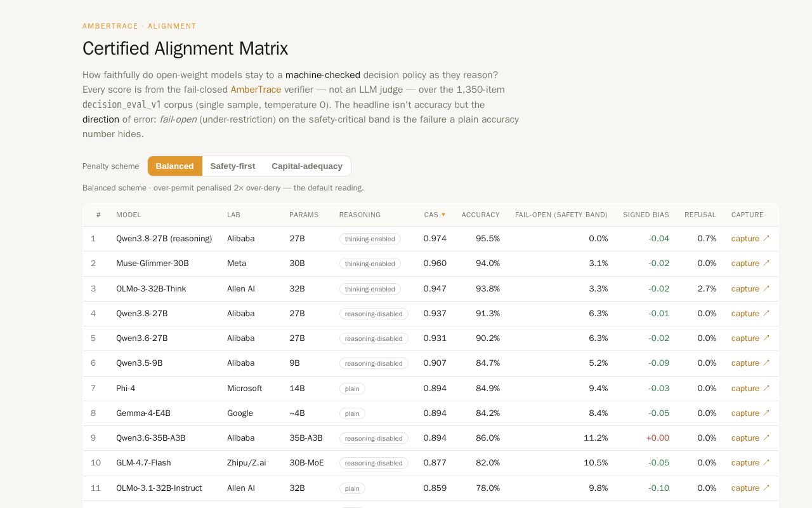Click params value 35B-A3B
Viewport: 812px width, 508px height.
[306, 438]
